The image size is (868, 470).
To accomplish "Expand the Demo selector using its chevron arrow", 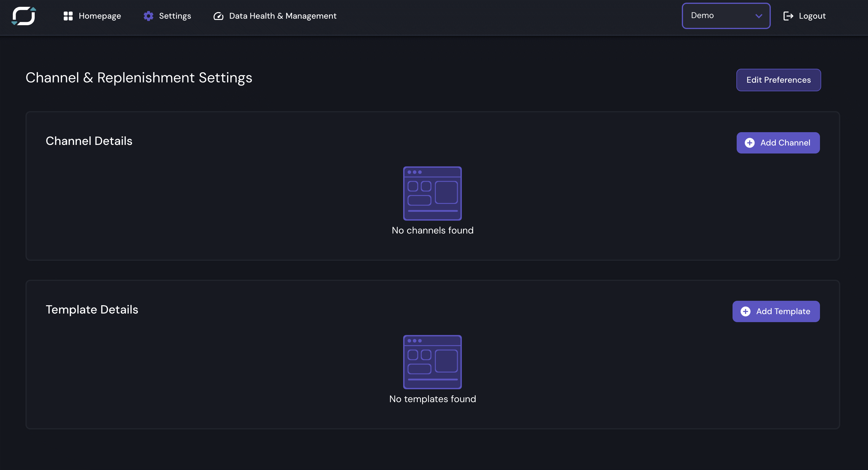I will (759, 16).
